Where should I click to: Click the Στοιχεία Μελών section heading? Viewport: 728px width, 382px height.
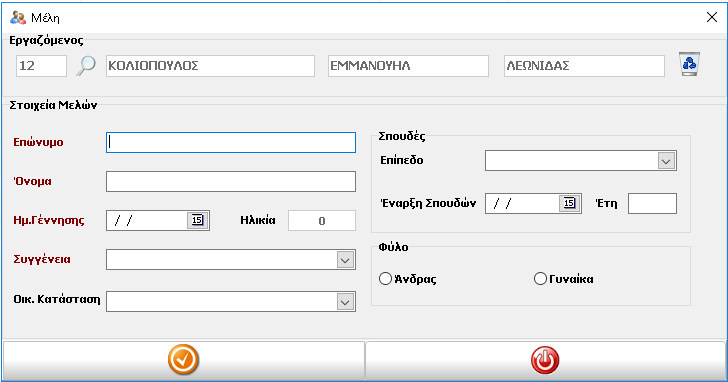click(53, 105)
